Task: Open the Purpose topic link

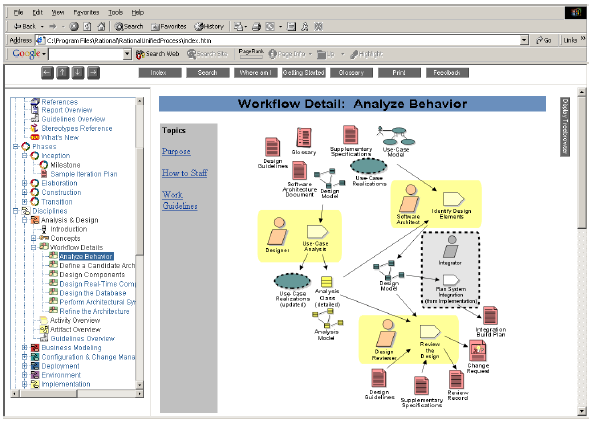Action: pyautogui.click(x=176, y=152)
